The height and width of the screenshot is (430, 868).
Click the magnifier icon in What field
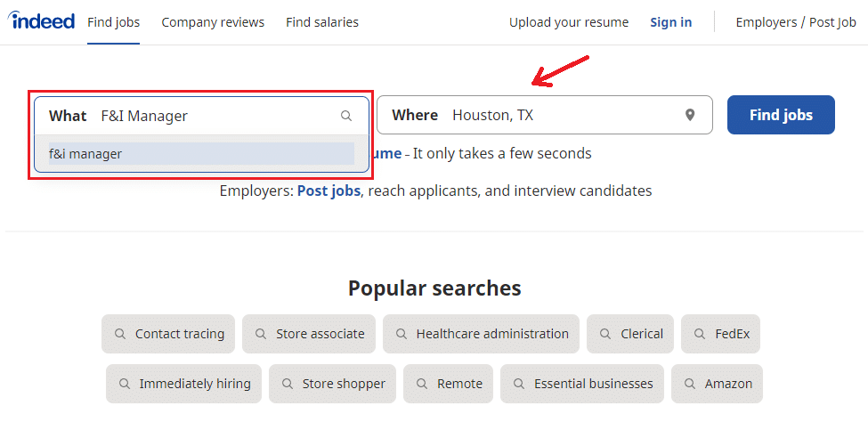tap(346, 116)
